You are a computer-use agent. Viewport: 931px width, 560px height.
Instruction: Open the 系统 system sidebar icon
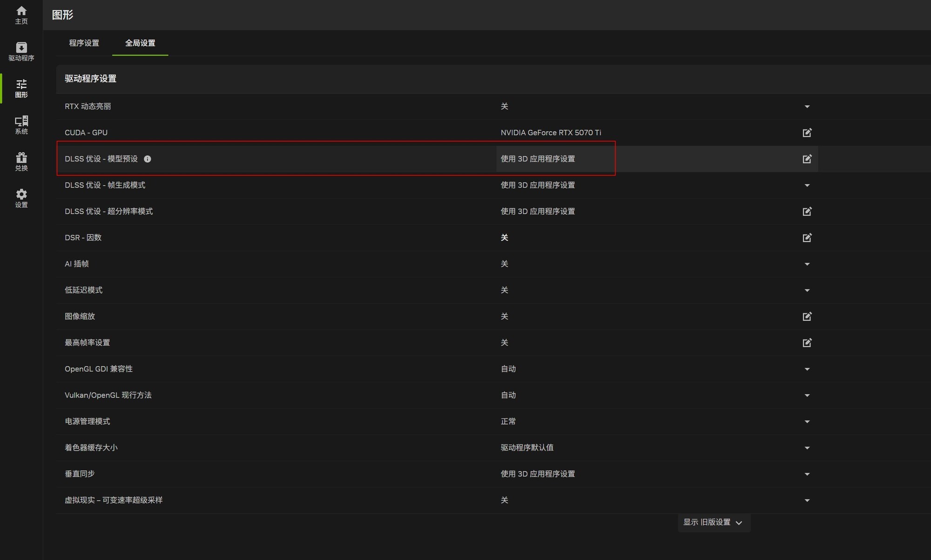click(21, 125)
